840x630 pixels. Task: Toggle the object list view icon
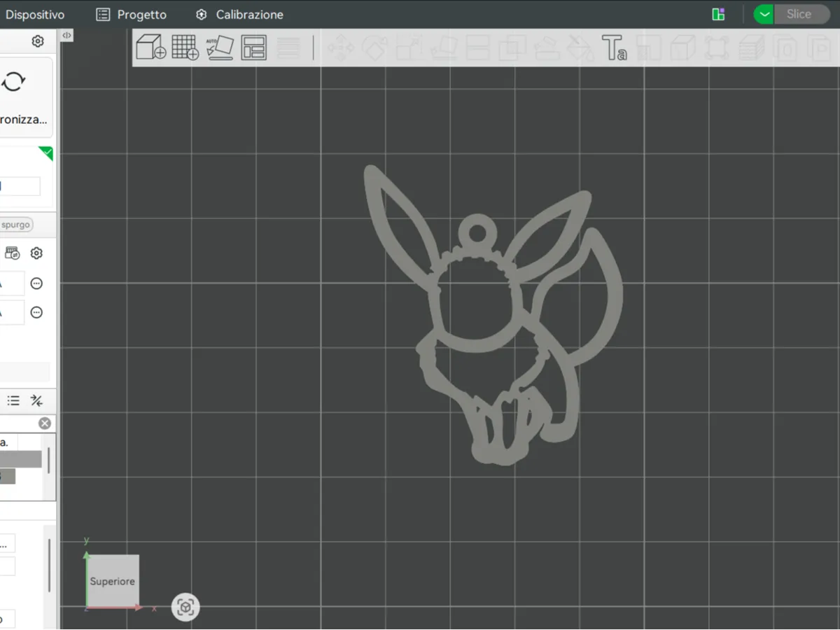[13, 400]
